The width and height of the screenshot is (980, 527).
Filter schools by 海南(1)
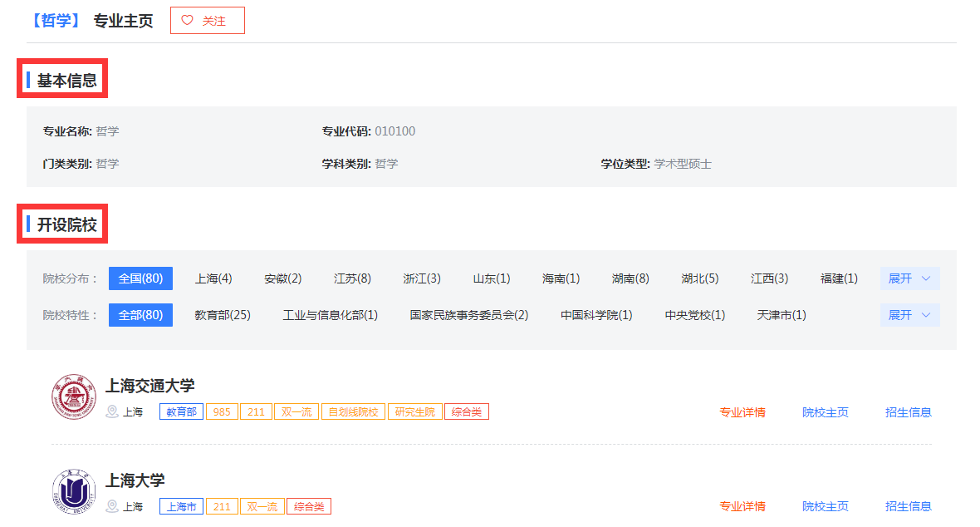pos(561,278)
